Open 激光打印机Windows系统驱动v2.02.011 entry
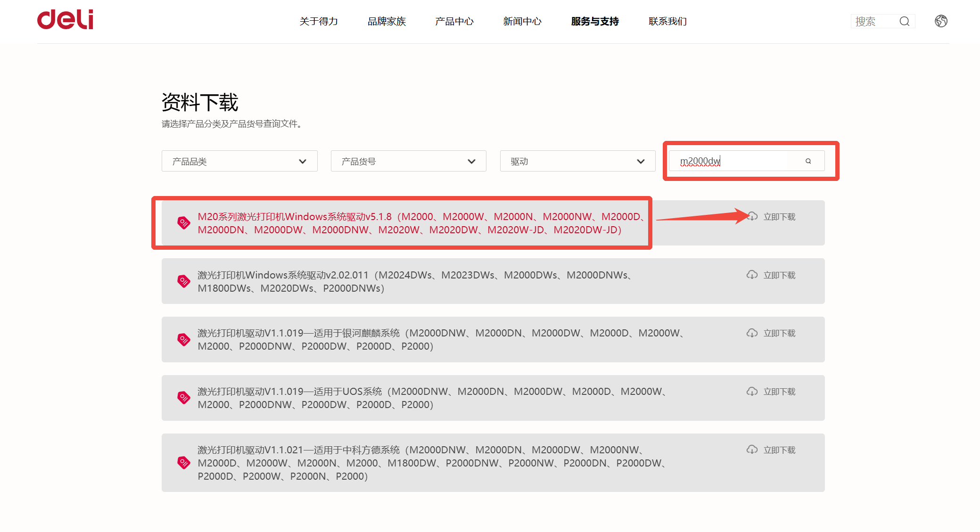This screenshot has width=980, height=532. (415, 281)
